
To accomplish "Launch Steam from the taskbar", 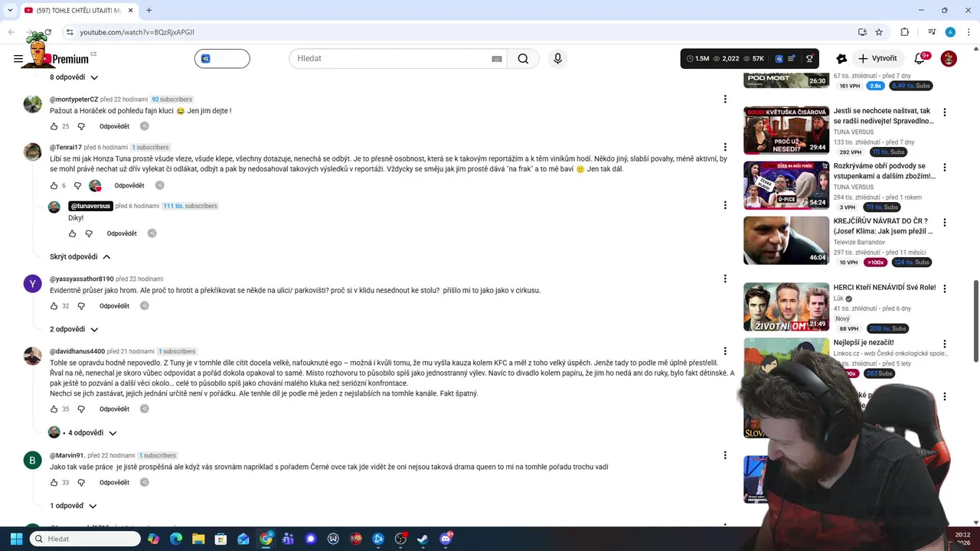I will pos(423,539).
